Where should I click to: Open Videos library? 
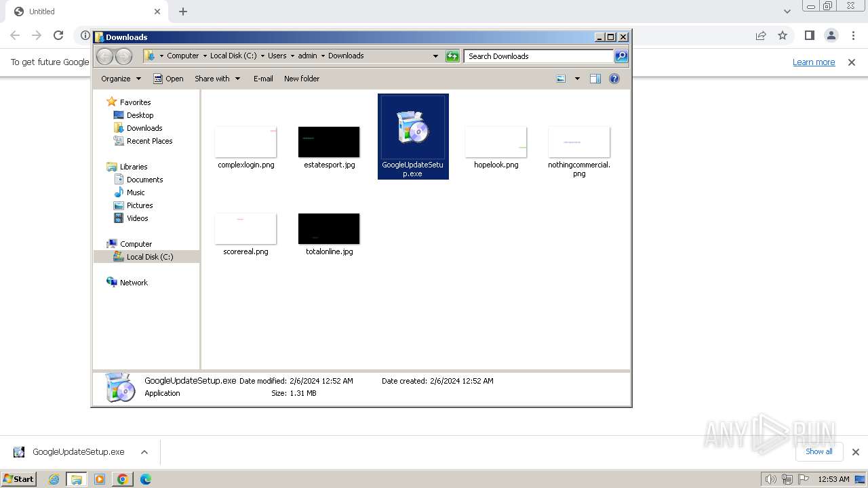pyautogui.click(x=131, y=218)
